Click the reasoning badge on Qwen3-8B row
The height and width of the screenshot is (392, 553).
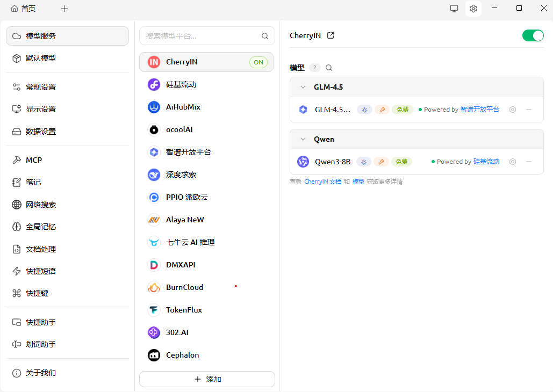click(364, 162)
